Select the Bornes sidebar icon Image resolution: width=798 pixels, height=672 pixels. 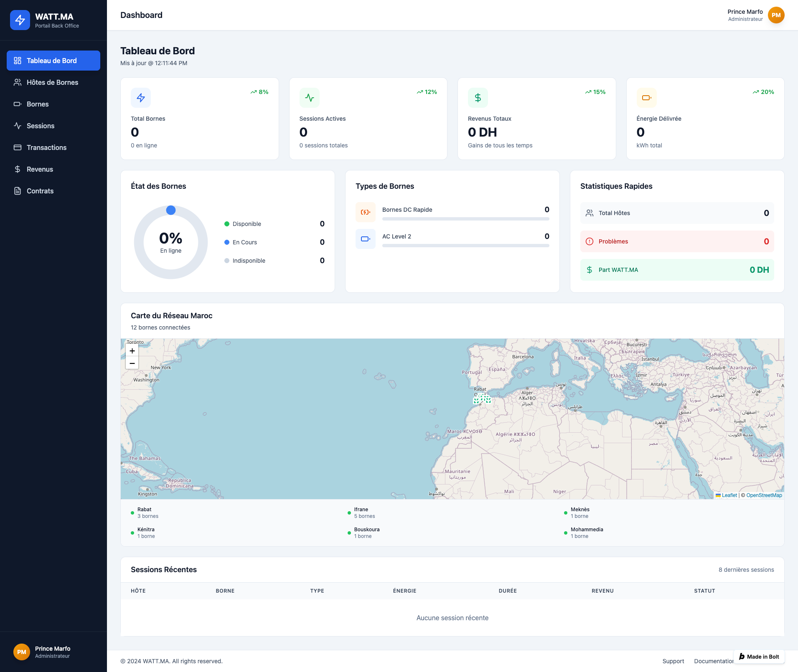(x=18, y=104)
